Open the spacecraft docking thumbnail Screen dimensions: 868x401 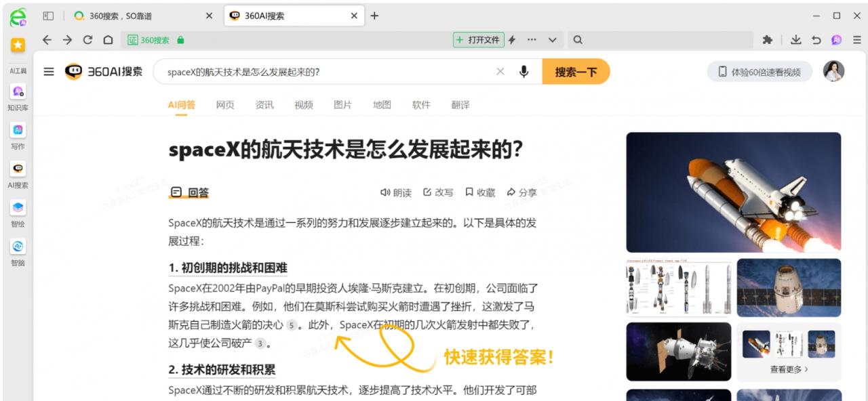coord(679,352)
